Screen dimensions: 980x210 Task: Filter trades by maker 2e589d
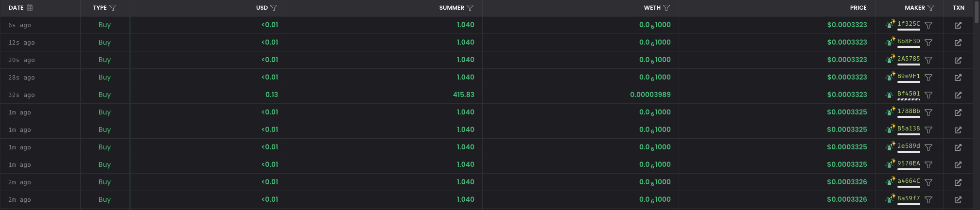coord(928,147)
